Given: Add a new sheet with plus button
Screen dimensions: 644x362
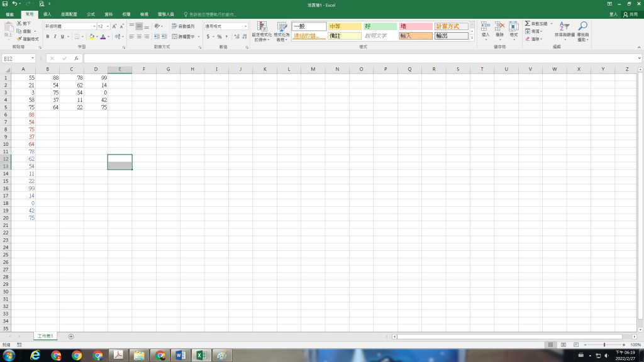Looking at the screenshot, I should [x=71, y=337].
